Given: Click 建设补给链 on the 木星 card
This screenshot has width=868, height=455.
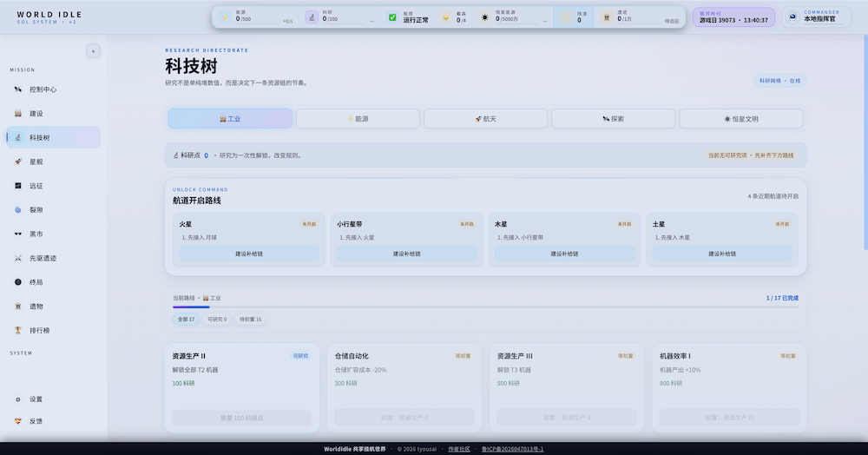Looking at the screenshot, I should (565, 254).
